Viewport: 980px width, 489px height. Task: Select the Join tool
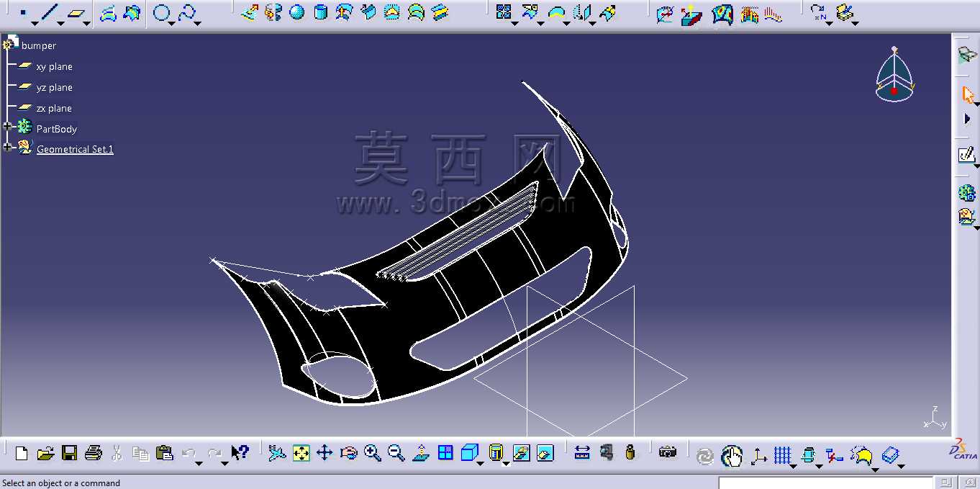pos(504,12)
